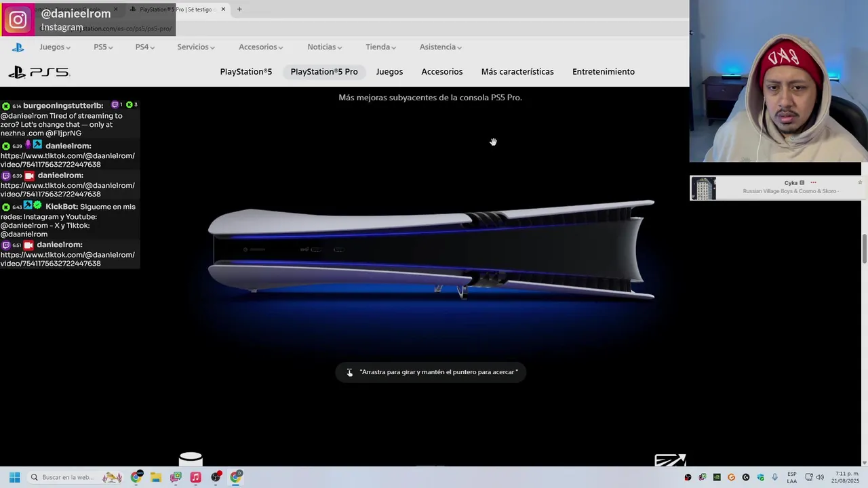Click the Logitech G Hub tray icon

click(746, 477)
